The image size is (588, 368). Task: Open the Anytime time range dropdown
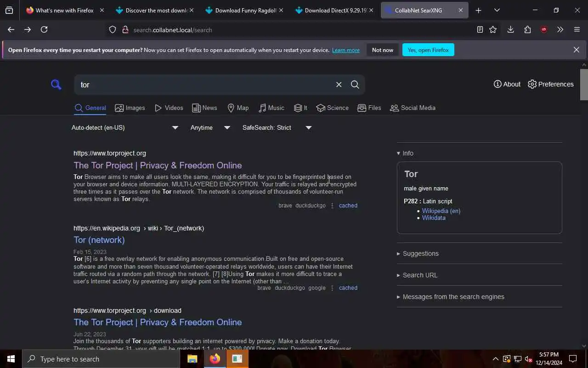tap(210, 127)
